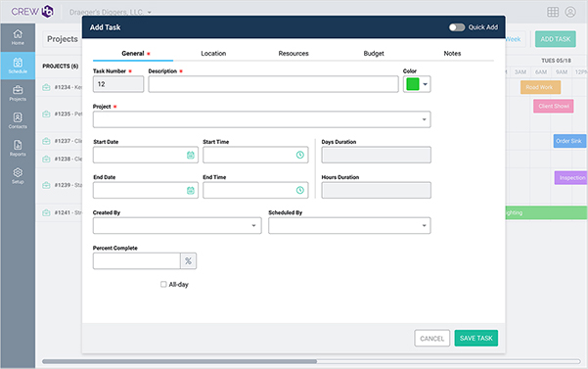The height and width of the screenshot is (369, 588).
Task: Open the green Color swatch picker
Action: point(417,84)
